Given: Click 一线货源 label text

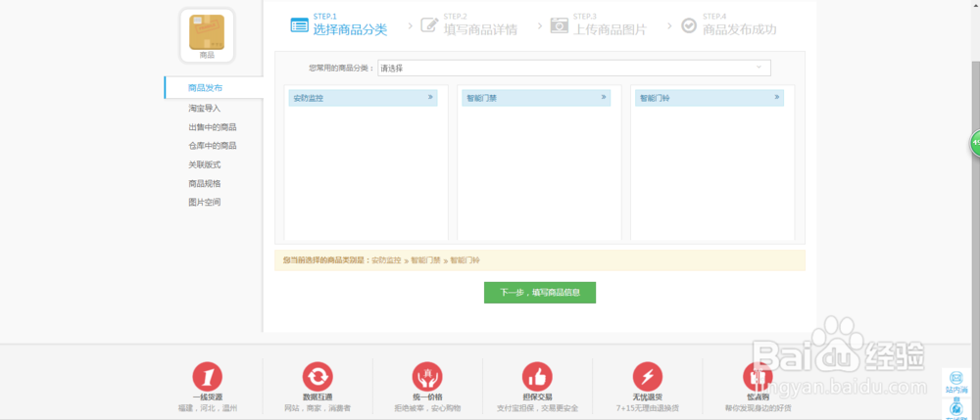Looking at the screenshot, I should (x=208, y=397).
